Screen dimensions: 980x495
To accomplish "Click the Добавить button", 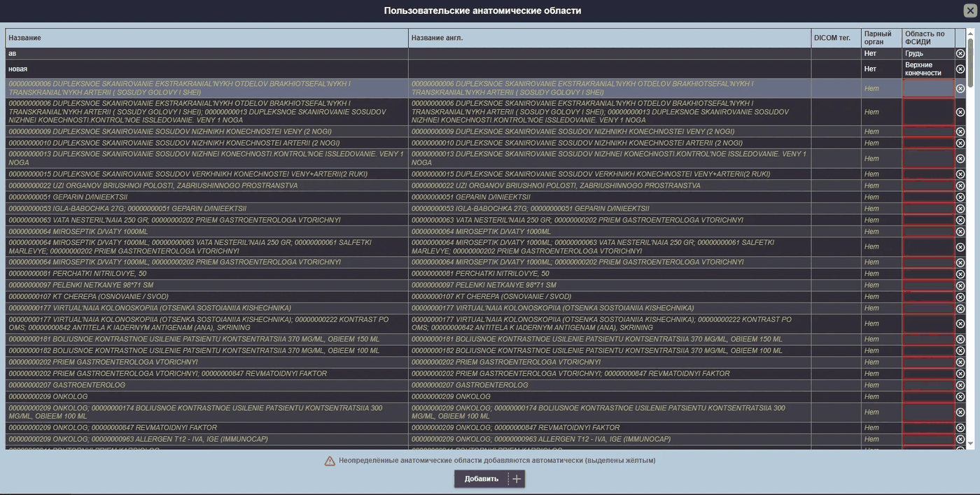I will [x=489, y=479].
